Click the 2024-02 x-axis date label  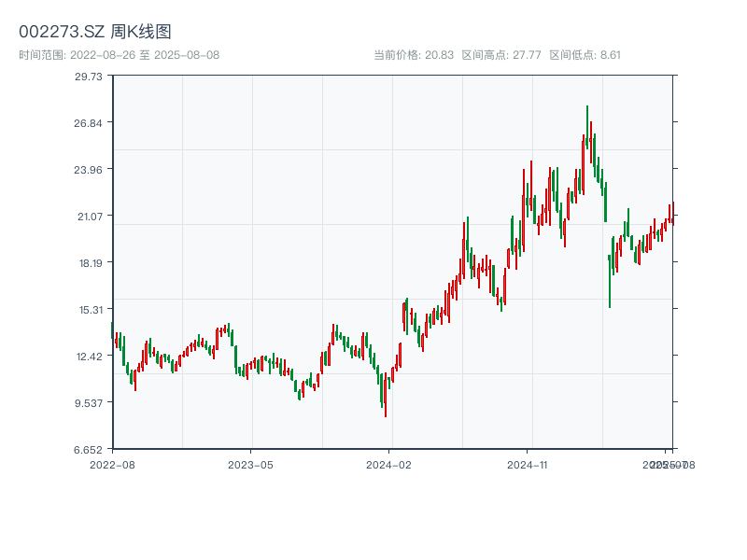point(389,464)
